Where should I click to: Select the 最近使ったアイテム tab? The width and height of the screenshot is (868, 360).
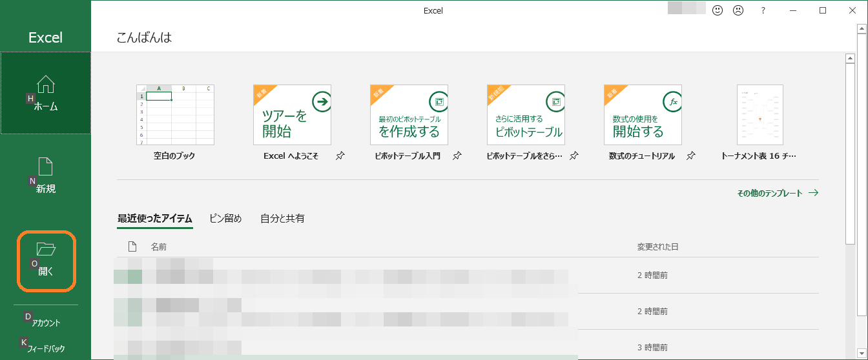(x=154, y=219)
